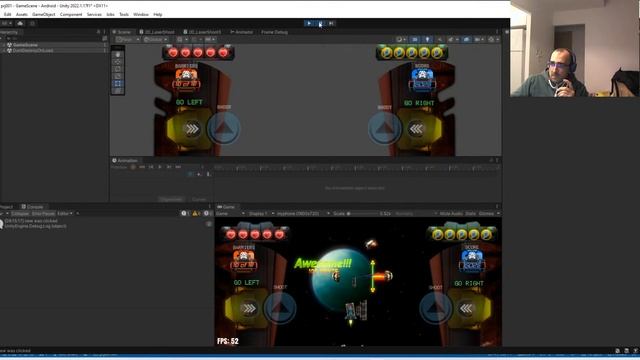Click the Play button in Unity toolbar

[309, 23]
